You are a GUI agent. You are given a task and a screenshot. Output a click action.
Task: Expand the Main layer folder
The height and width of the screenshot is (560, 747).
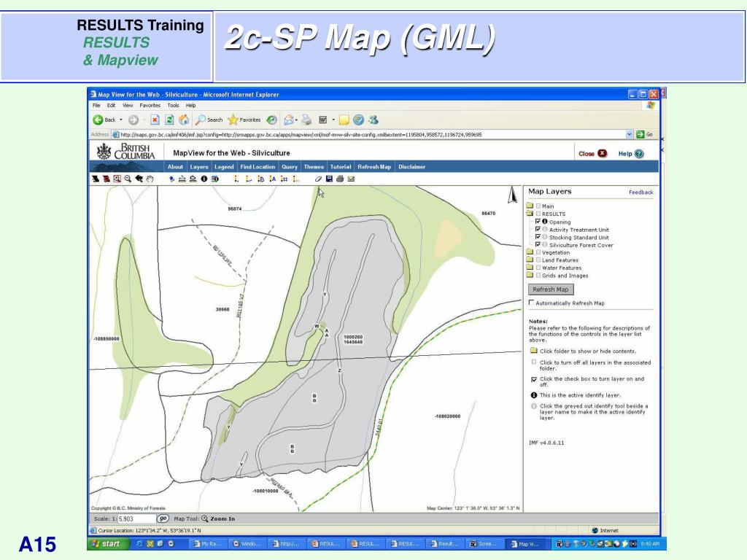pos(530,206)
